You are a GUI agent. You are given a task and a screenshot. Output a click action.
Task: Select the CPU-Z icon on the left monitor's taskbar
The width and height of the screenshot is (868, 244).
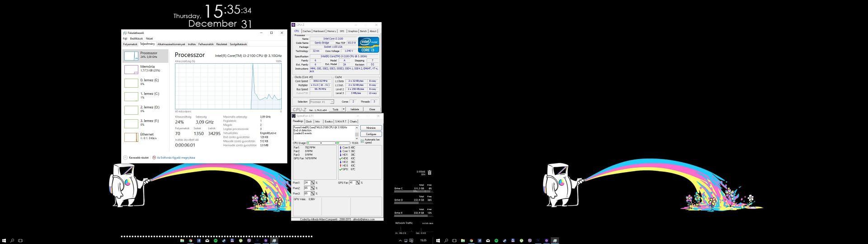266,240
